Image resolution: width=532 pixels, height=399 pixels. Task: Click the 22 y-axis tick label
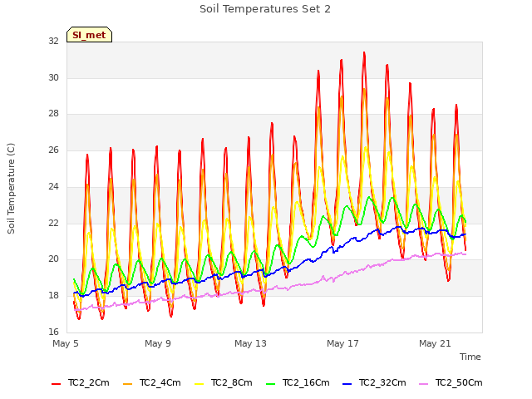coord(53,223)
